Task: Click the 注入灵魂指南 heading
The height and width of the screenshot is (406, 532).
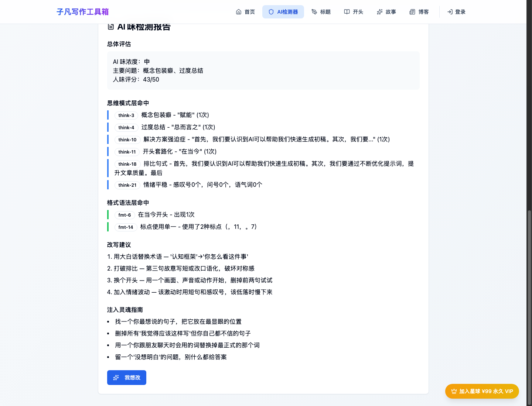Action: click(125, 310)
